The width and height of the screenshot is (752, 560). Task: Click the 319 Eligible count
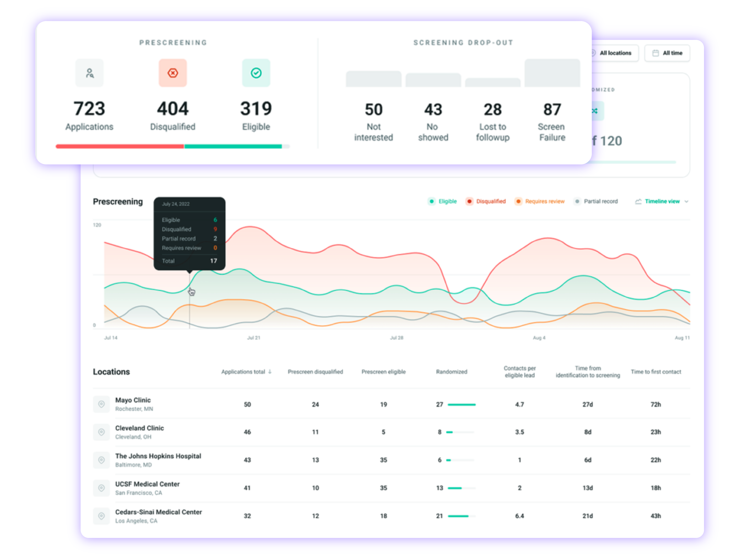point(256,109)
